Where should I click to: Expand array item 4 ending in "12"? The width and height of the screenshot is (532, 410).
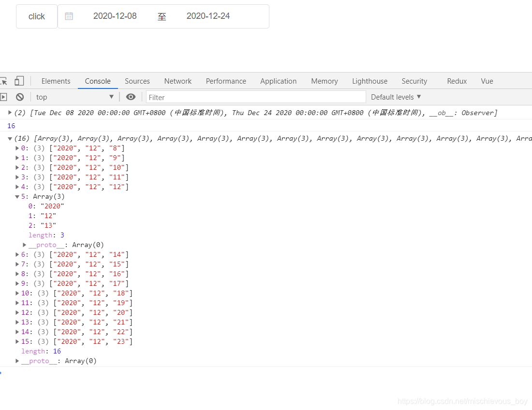[x=17, y=187]
